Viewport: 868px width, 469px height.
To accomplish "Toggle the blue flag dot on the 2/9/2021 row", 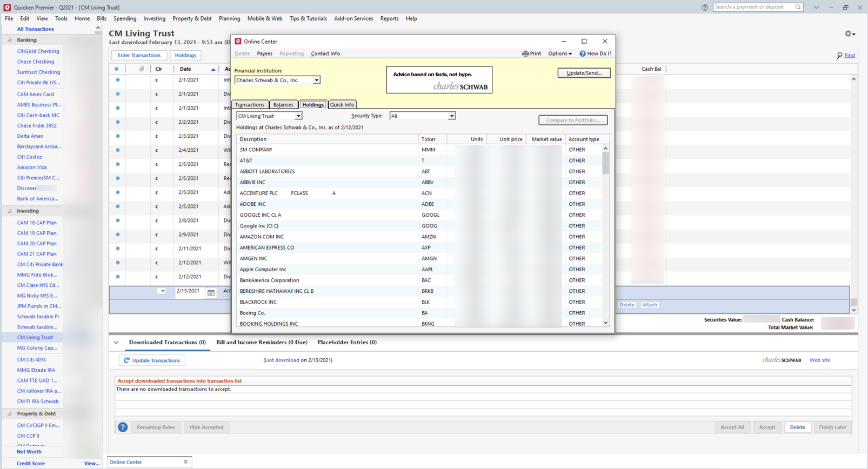I will (117, 234).
